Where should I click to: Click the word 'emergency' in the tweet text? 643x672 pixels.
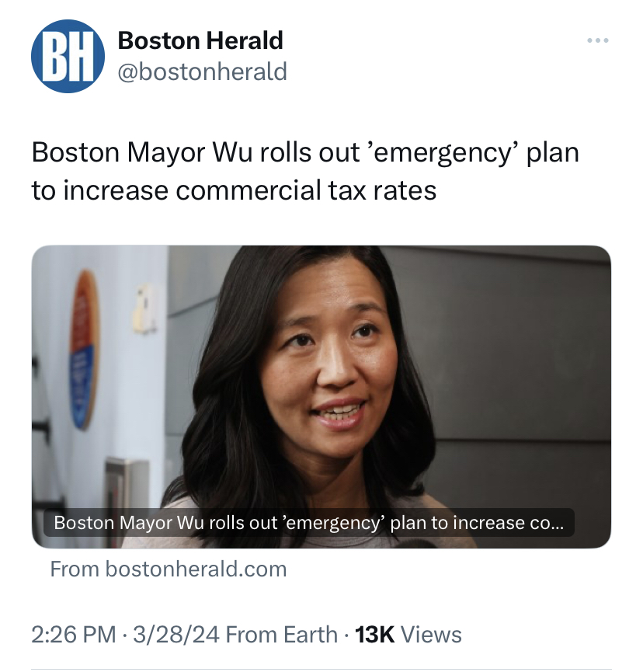(x=443, y=152)
